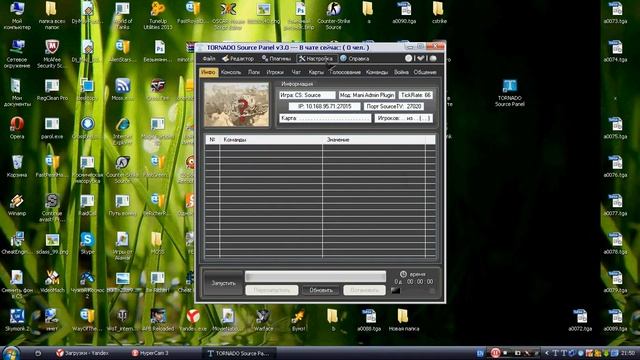640x360 pixels.
Task: Open Counter-Strike Source icon in top row
Action: (333, 16)
